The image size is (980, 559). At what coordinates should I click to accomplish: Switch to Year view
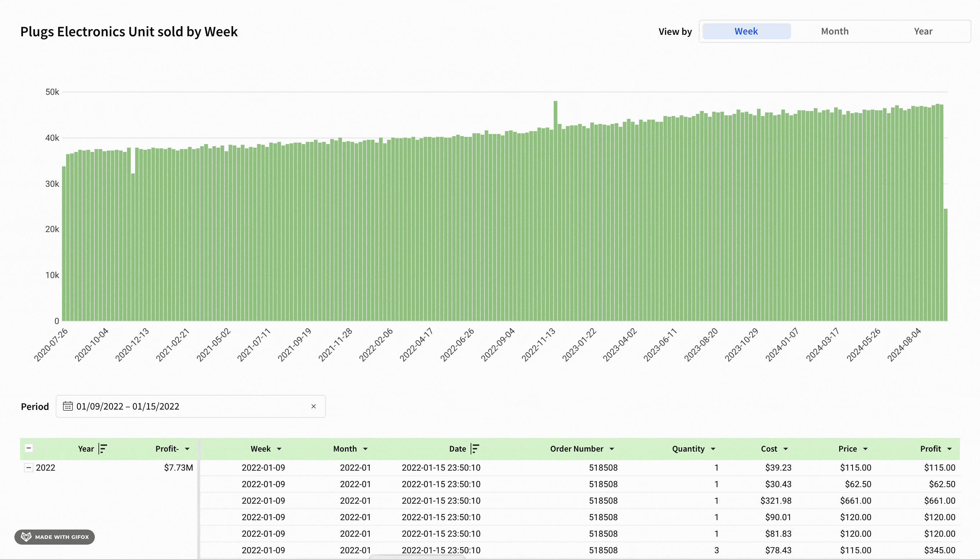[x=923, y=31]
